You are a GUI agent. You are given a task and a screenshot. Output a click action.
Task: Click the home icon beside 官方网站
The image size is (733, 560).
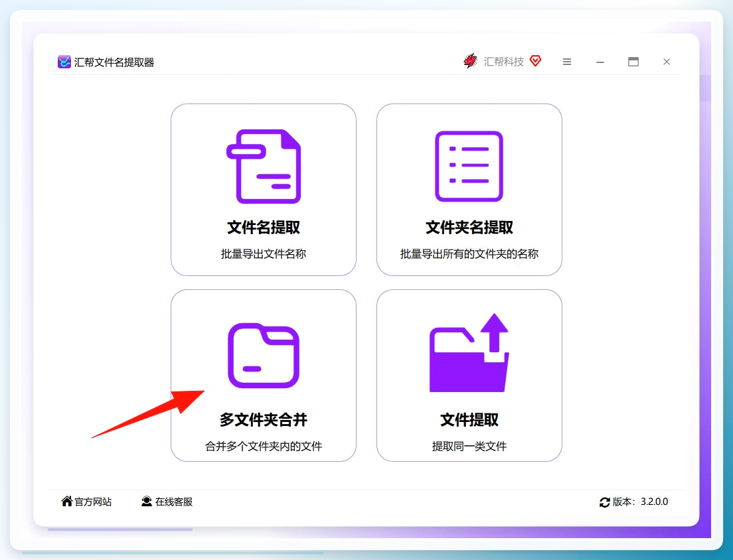(x=67, y=501)
